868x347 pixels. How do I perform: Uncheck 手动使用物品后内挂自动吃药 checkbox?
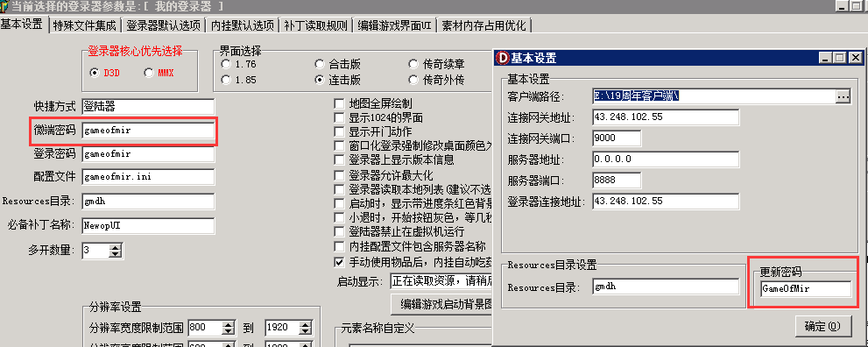[339, 261]
